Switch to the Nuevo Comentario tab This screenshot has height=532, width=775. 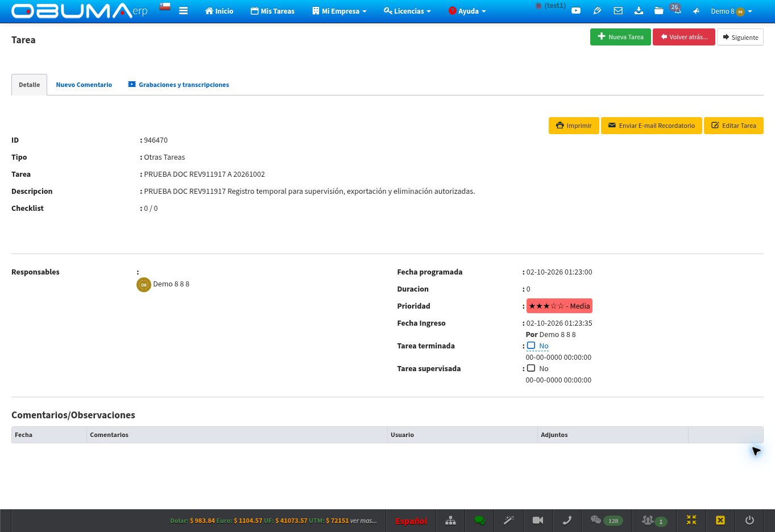(84, 85)
